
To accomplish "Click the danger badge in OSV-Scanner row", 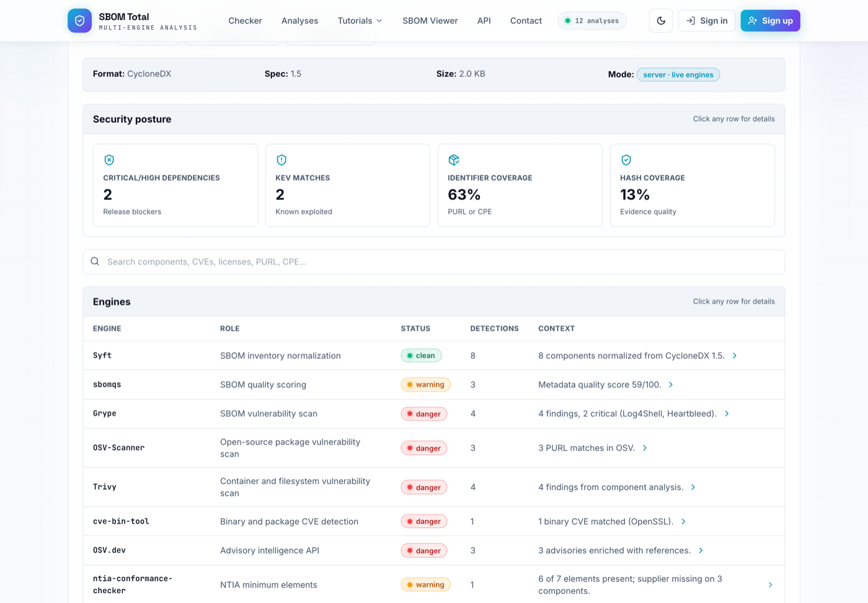I will coord(424,448).
